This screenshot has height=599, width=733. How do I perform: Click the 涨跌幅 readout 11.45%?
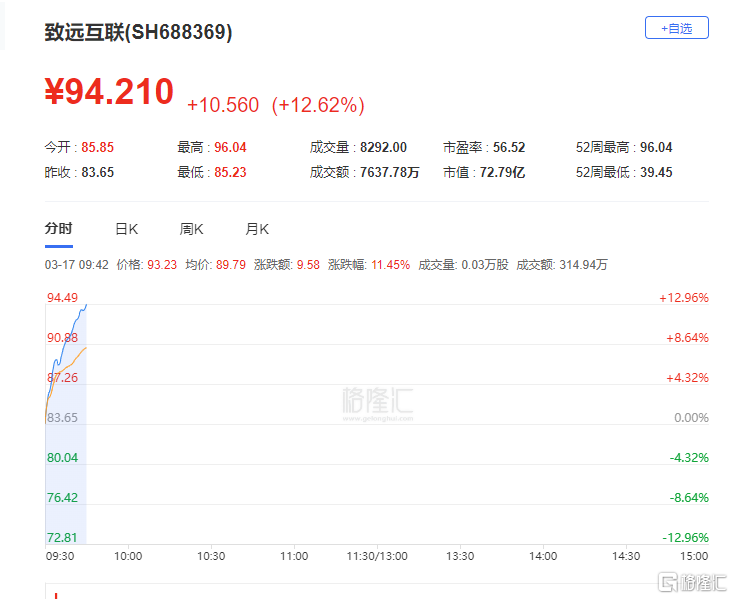pyautogui.click(x=391, y=265)
